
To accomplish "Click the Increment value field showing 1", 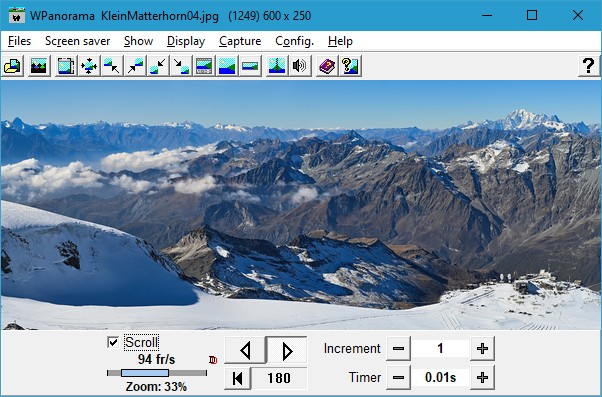I will [440, 349].
